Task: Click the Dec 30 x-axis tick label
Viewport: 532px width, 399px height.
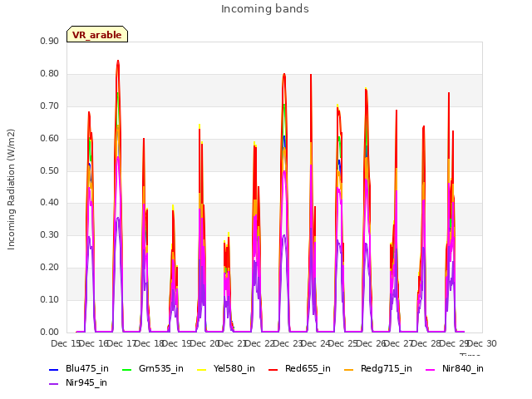Action: point(482,343)
